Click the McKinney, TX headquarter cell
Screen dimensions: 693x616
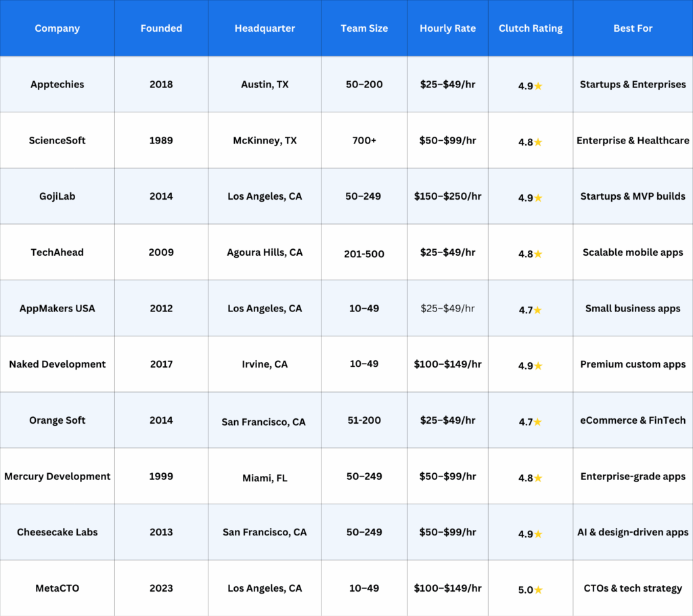coord(265,140)
